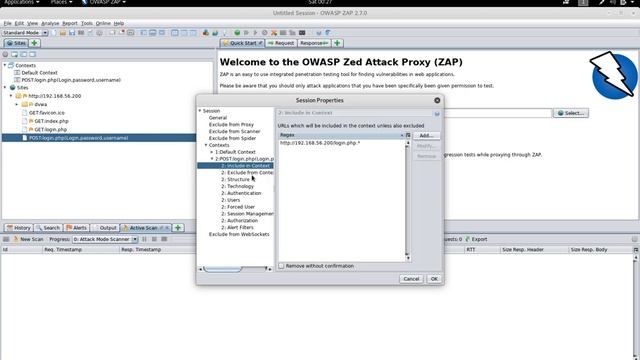The width and height of the screenshot is (640, 360).
Task: Collapse Contexts node in Sites panel
Action: coord(5,65)
